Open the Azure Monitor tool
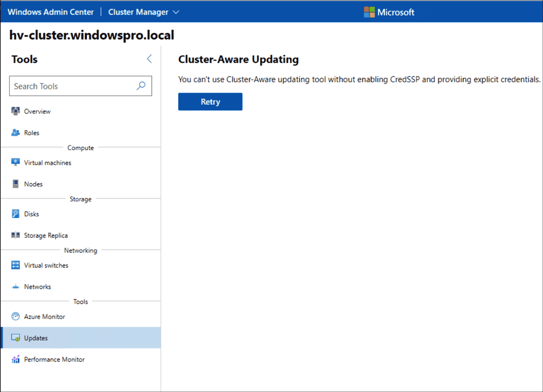This screenshot has width=543, height=392. point(43,316)
